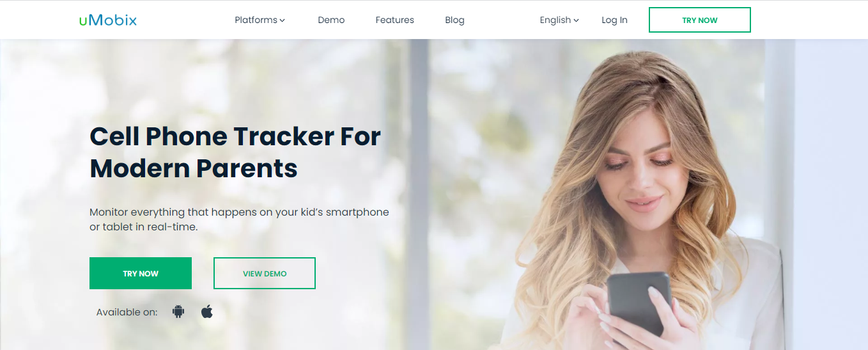The height and width of the screenshot is (350, 868).
Task: Select the Log In link
Action: tap(614, 20)
